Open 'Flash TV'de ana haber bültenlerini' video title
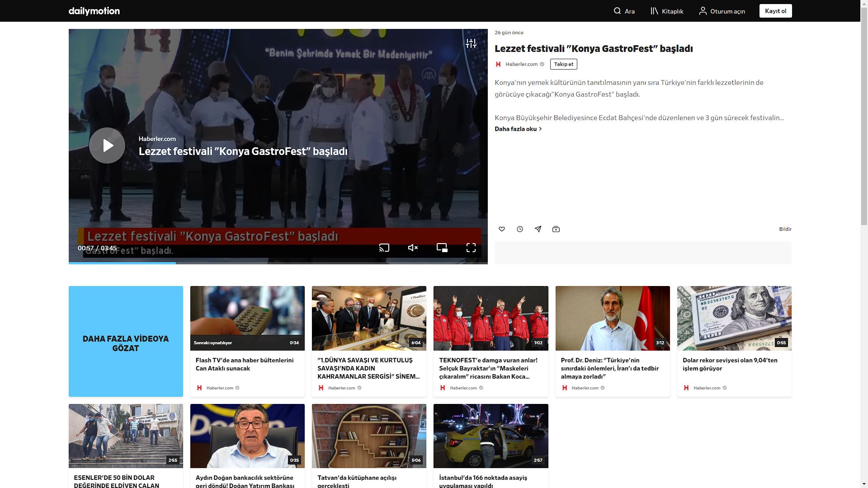The image size is (868, 488). (x=245, y=364)
